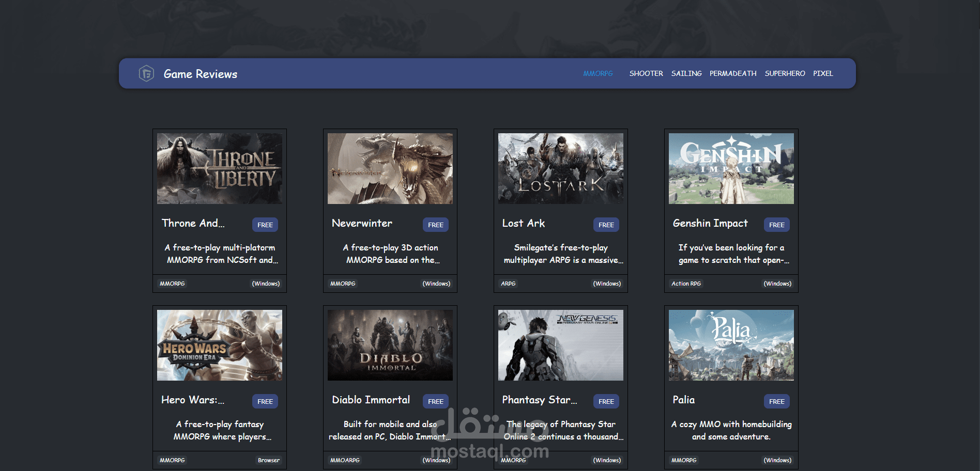Click the "Lost Ark" game title
Screen dimensions: 980x471
coord(524,223)
